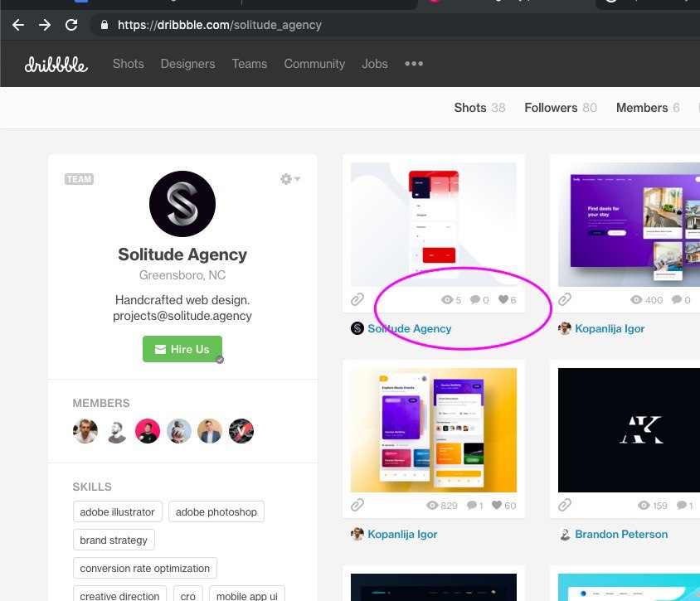Open the yellow music events shot thumbnail
This screenshot has height=601, width=700.
(x=434, y=430)
